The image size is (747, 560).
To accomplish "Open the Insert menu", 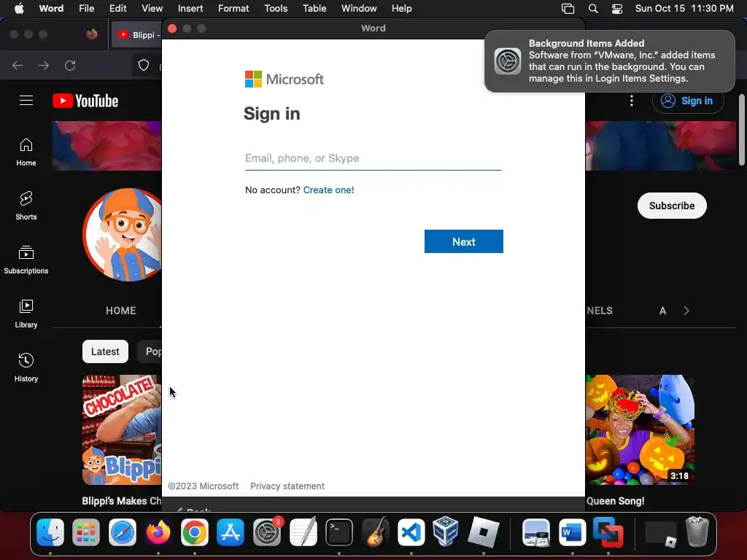I will [x=190, y=9].
